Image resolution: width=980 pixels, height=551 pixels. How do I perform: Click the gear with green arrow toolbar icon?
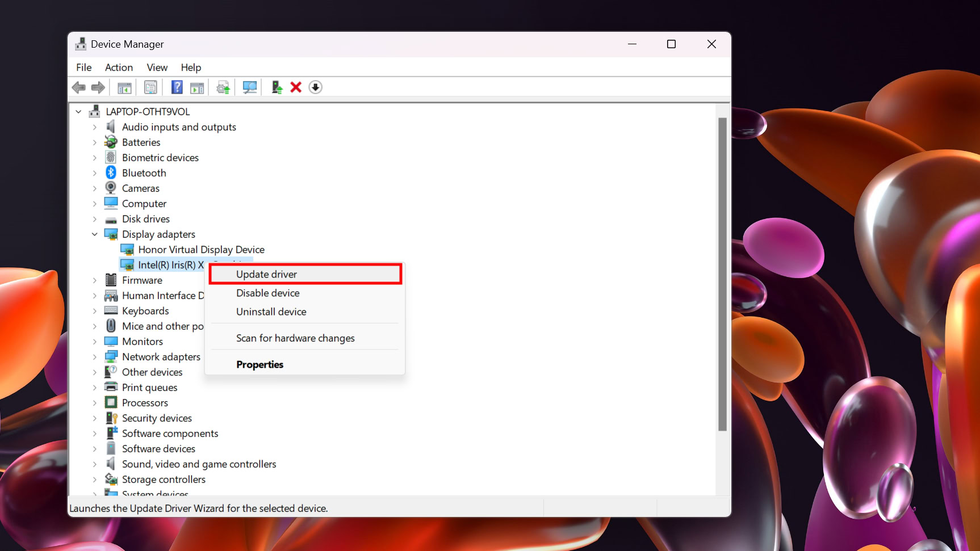click(x=223, y=87)
